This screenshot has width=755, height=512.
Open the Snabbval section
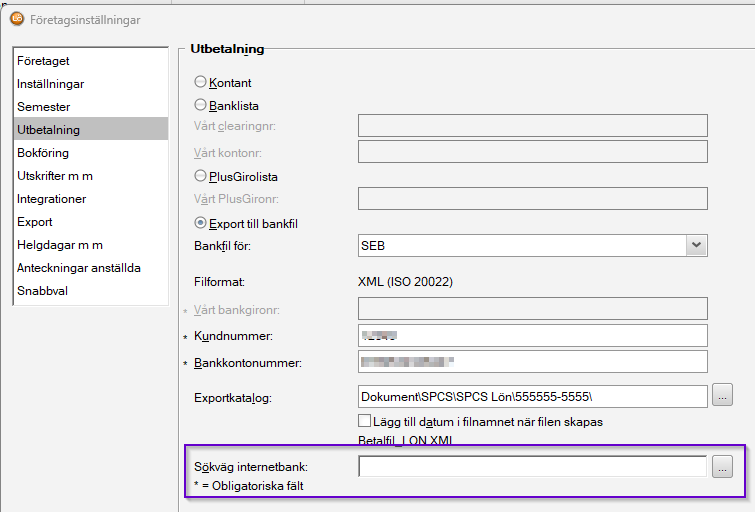click(x=91, y=291)
